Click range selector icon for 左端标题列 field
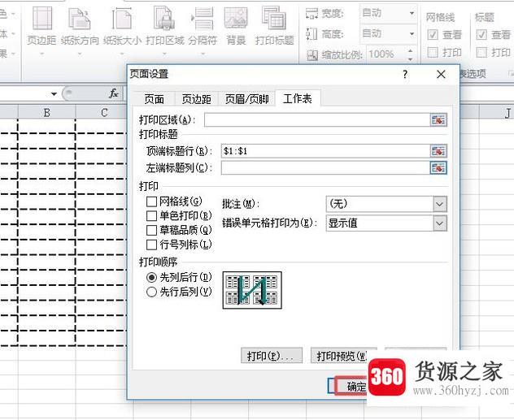This screenshot has height=420, width=514. point(438,168)
